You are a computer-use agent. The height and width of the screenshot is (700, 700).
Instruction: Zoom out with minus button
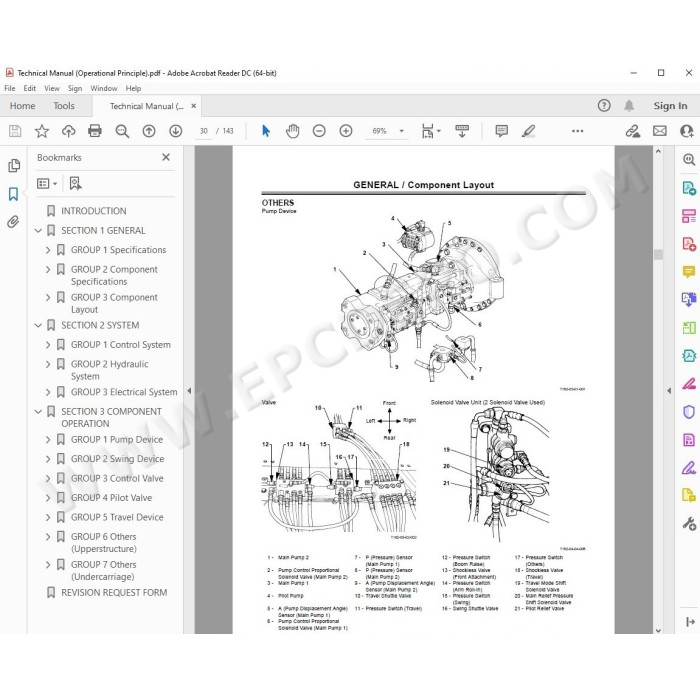[319, 131]
